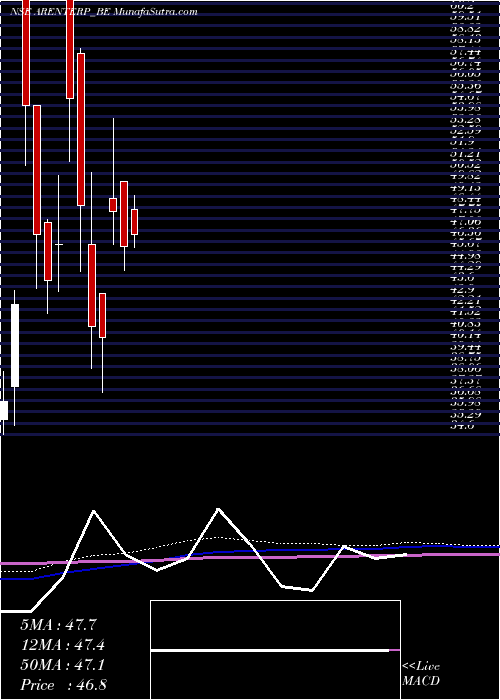Click the 42.21 price axis label
The image size is (500, 700).
[x=465, y=301]
